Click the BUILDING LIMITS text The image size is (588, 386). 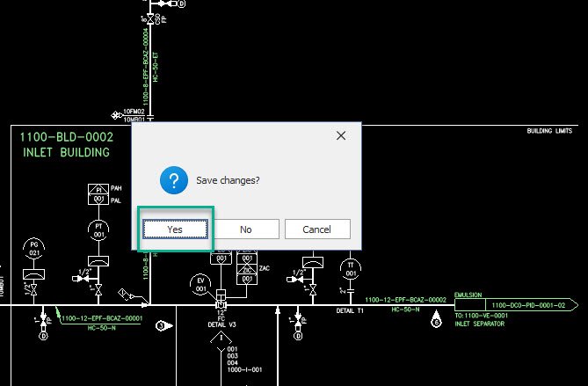[x=550, y=131]
